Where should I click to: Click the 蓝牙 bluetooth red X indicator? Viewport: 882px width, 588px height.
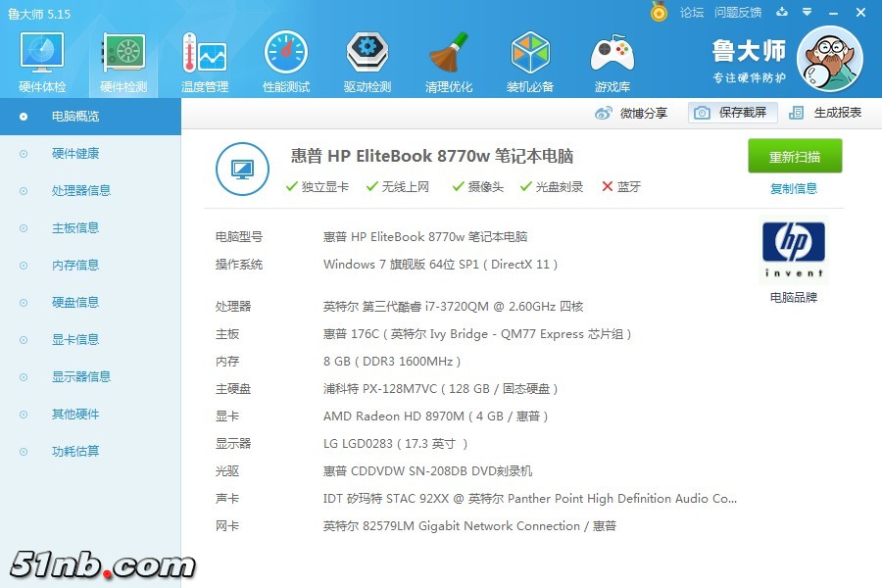click(x=621, y=187)
